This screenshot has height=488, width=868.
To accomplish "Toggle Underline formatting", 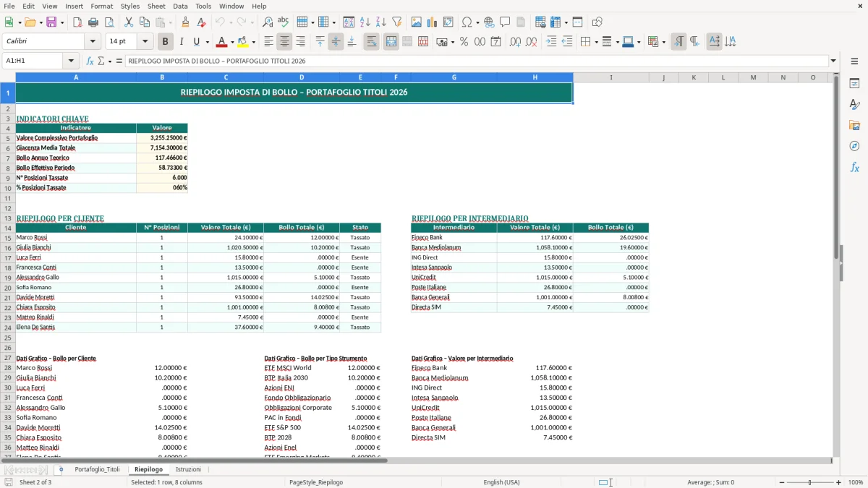I will point(197,42).
